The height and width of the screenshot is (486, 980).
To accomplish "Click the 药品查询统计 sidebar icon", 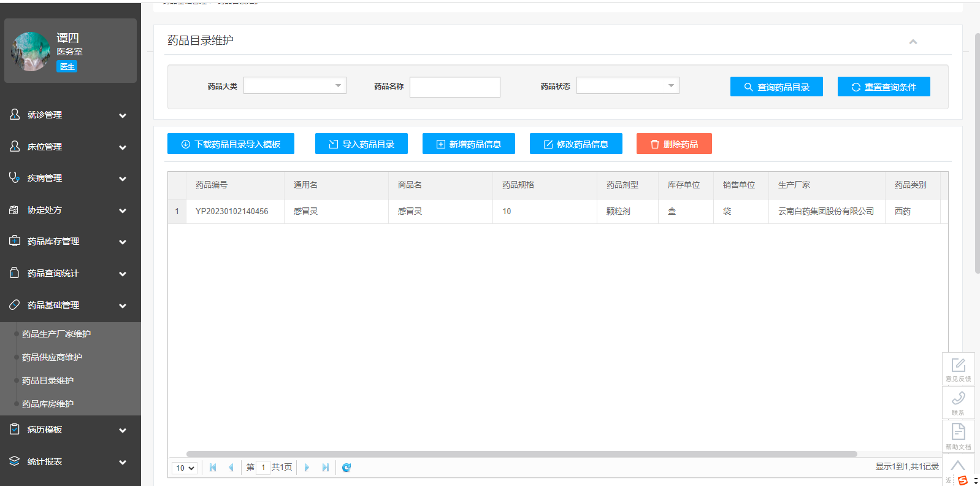I will click(15, 273).
